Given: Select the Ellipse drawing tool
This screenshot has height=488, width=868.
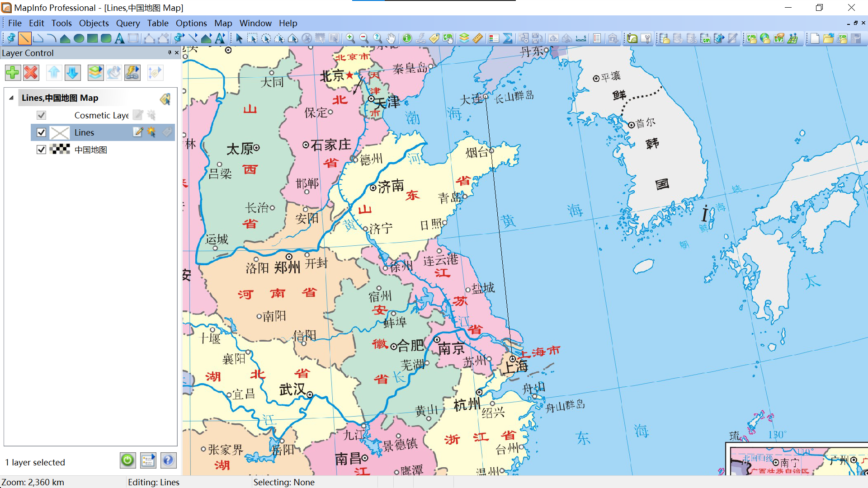Looking at the screenshot, I should [79, 38].
